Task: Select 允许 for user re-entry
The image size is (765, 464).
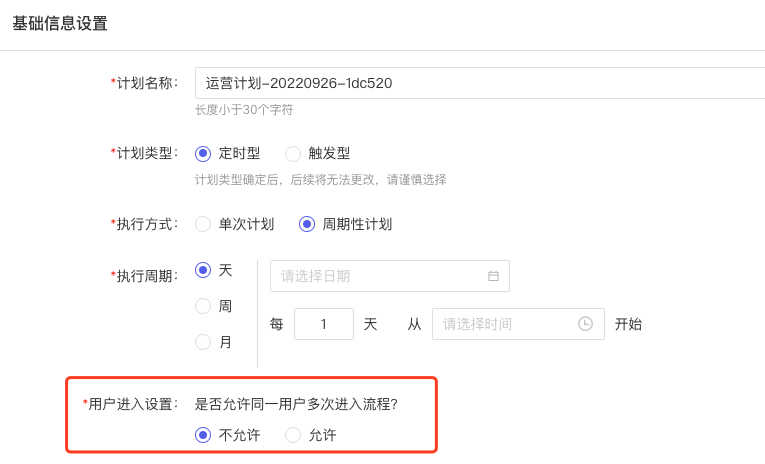Action: pyautogui.click(x=293, y=435)
